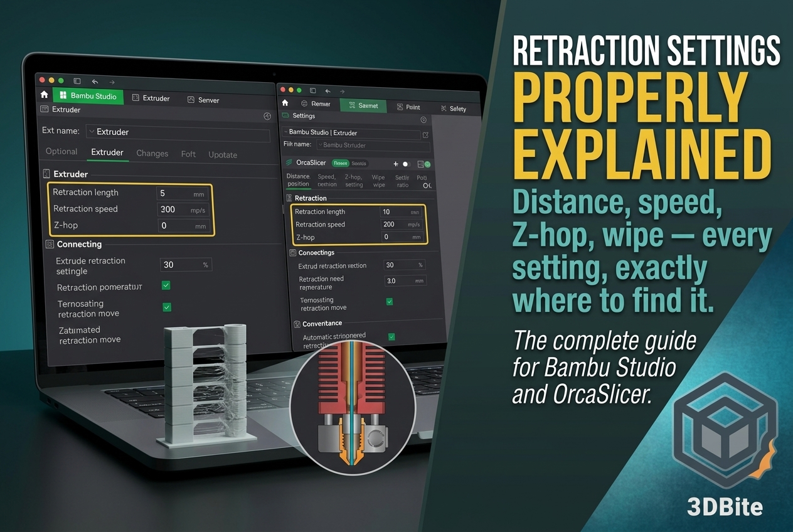Viewport: 793px width, 532px height.
Task: Switch to the Wipe wipe tab
Action: [x=378, y=182]
